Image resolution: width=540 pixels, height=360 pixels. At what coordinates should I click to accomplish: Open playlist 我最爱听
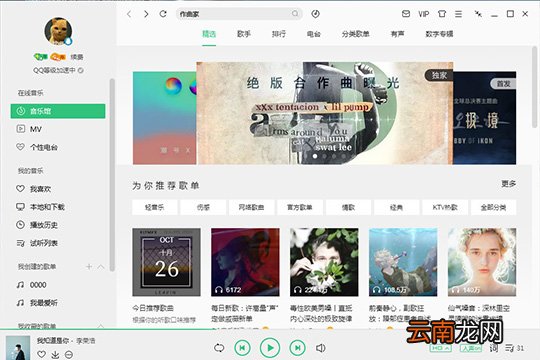37,303
